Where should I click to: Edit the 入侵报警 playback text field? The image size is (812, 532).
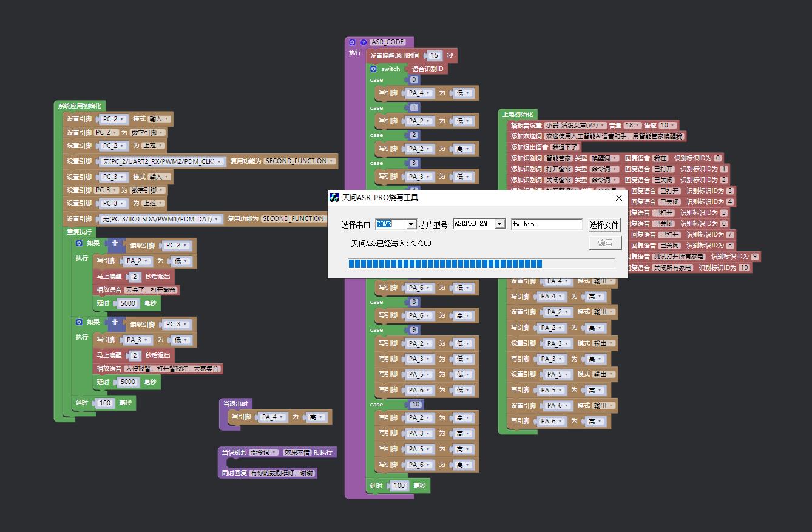click(172, 368)
